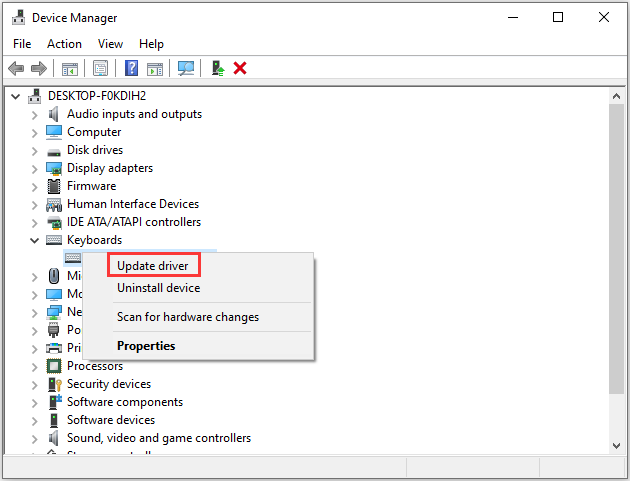Image resolution: width=630 pixels, height=481 pixels.
Task: Select the Audio inputs and outputs speaker icon
Action: [53, 114]
